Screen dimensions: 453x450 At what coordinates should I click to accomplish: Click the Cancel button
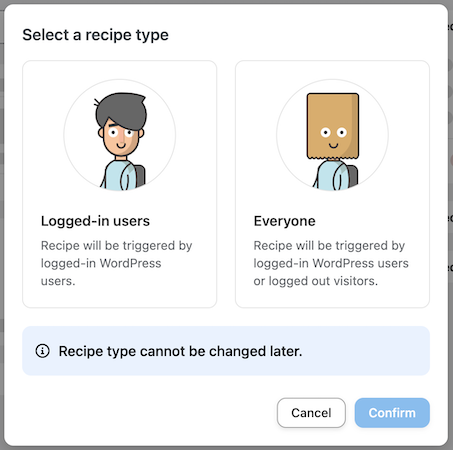click(311, 413)
